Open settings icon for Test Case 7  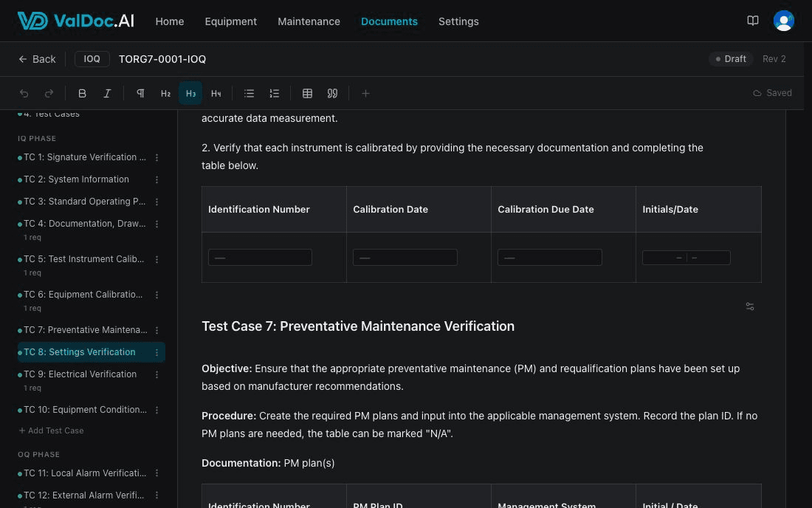pyautogui.click(x=750, y=306)
